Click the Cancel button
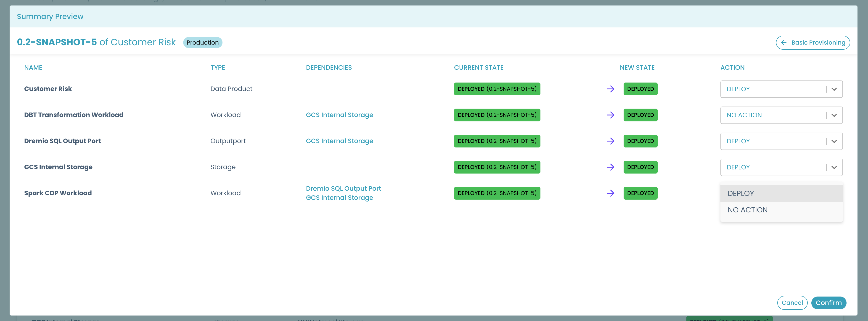The image size is (868, 321). pyautogui.click(x=792, y=302)
